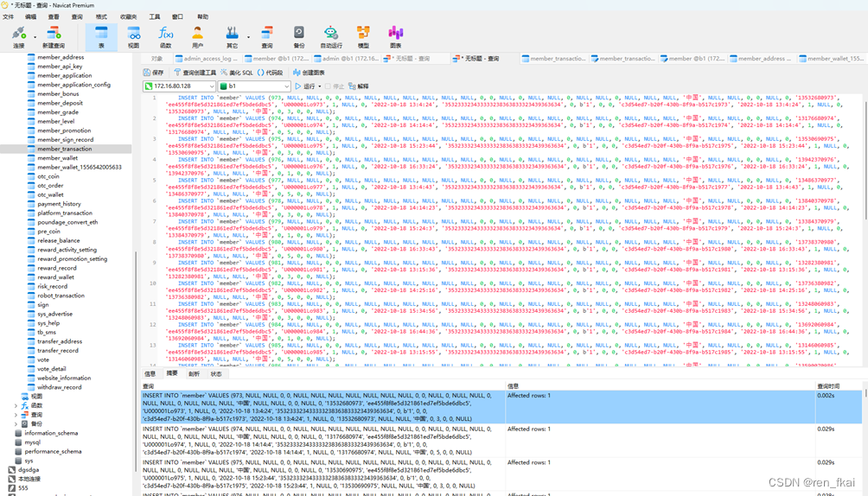Open the 图表 (Charts) toolbar icon
The height and width of the screenshot is (496, 868).
click(395, 36)
